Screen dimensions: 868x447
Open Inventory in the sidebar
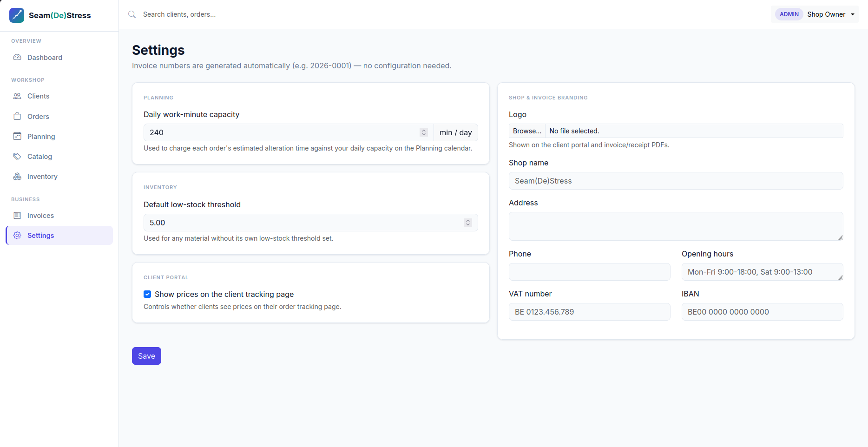click(x=59, y=177)
